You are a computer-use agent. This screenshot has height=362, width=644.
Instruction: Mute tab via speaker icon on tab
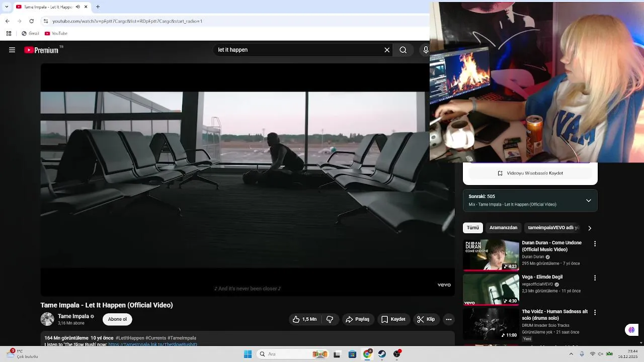78,7
